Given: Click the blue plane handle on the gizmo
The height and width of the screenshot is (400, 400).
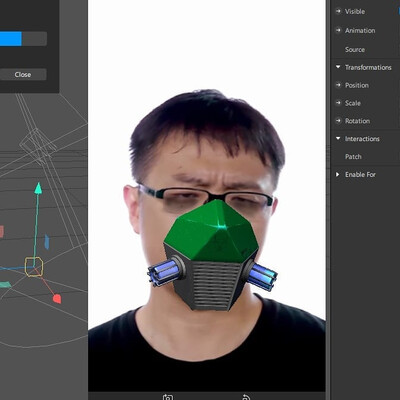Looking at the screenshot, I should coord(47,242).
